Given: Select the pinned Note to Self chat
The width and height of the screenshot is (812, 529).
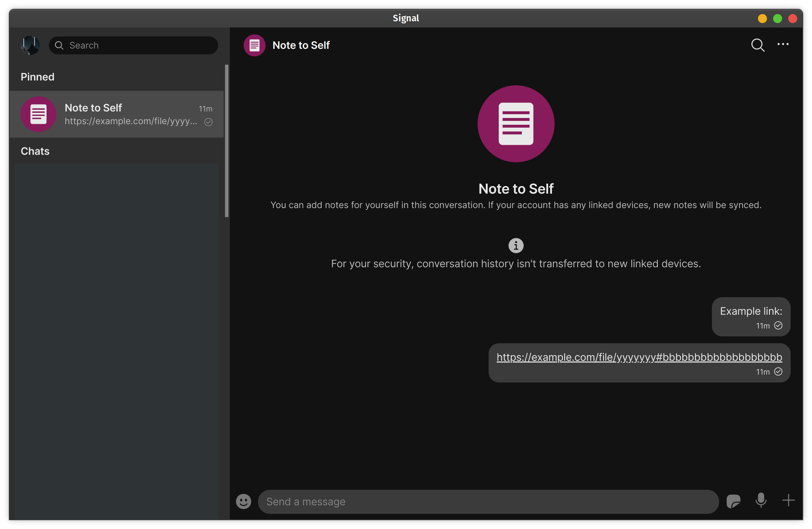Looking at the screenshot, I should coord(117,114).
